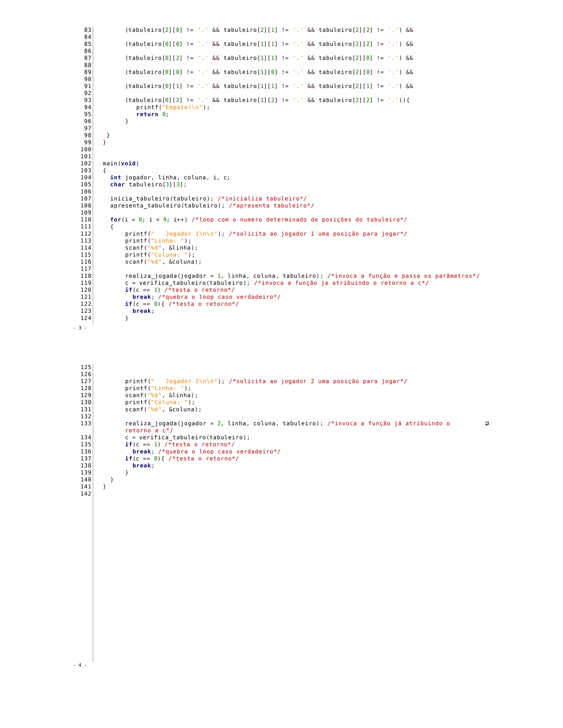Click the line-wrap arrow icon on line 133
Screen dimensions: 563x728
[x=487, y=424]
